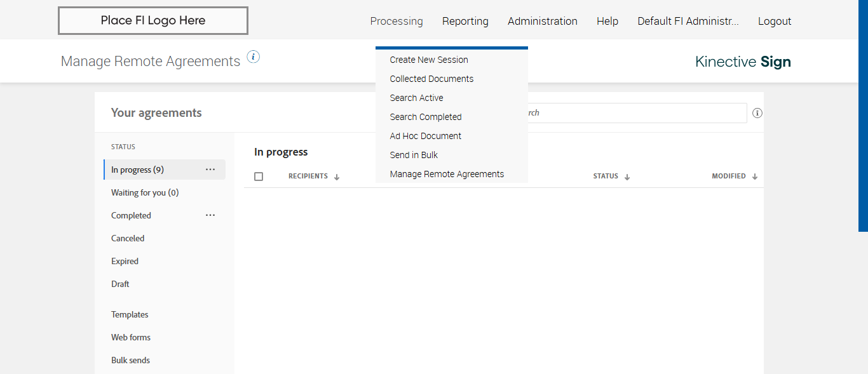
Task: Open the Help link
Action: pos(607,21)
